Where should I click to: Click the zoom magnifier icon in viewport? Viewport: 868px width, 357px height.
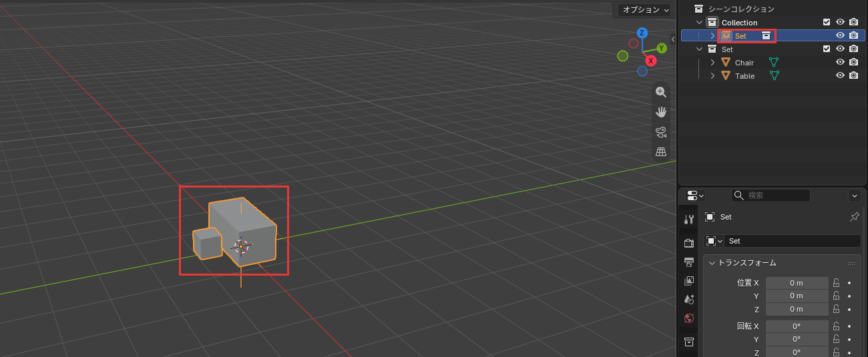coord(661,92)
